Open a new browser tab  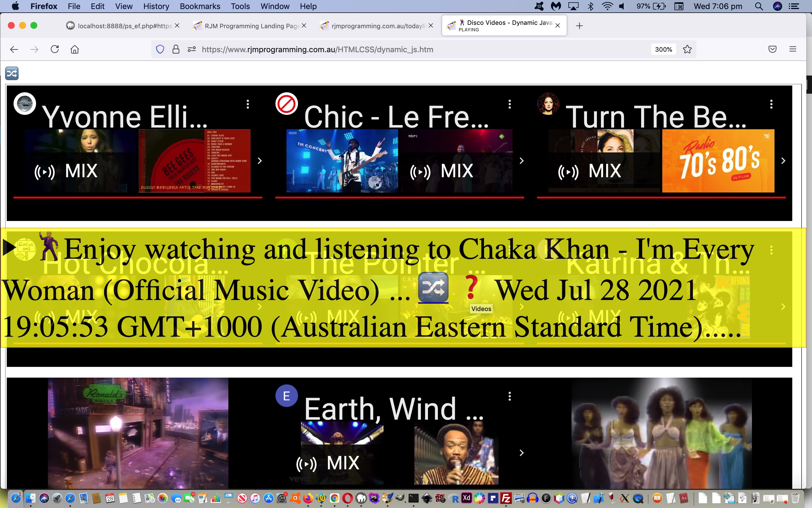click(579, 26)
